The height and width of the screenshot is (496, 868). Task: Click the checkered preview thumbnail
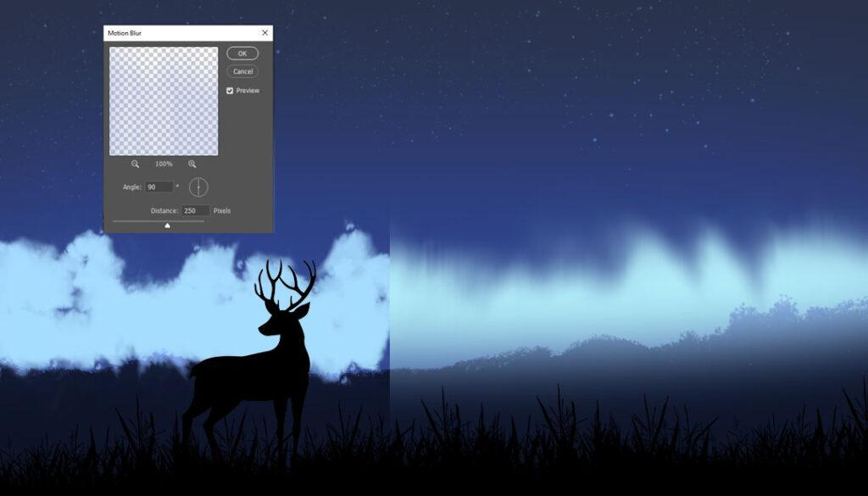tap(164, 101)
